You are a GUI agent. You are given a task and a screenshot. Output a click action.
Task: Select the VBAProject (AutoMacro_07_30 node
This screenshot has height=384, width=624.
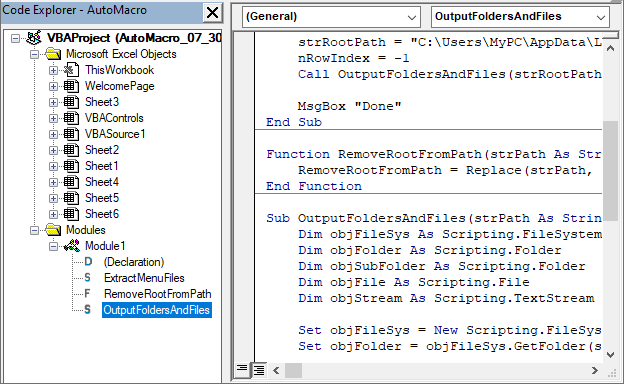click(x=134, y=38)
